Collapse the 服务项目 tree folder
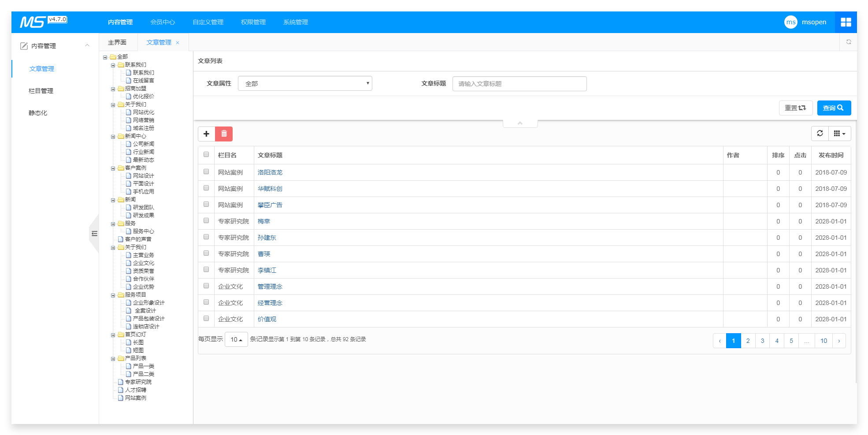Screen dimensions: 868x435 pyautogui.click(x=113, y=295)
